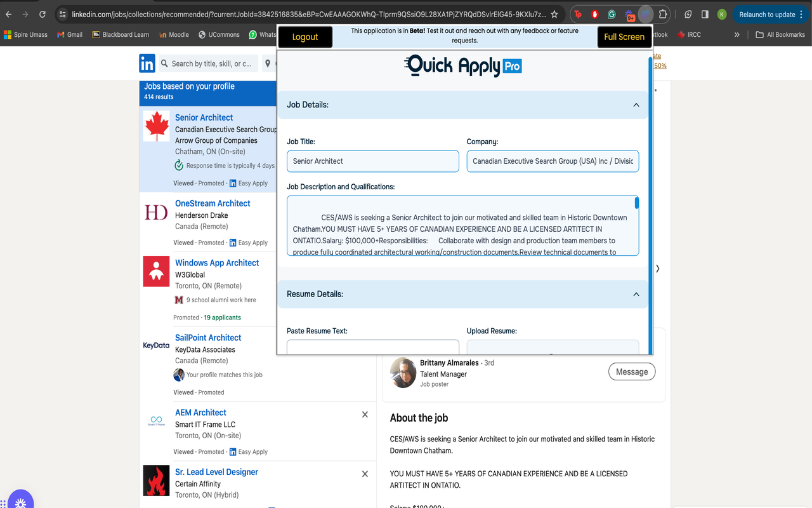Collapse the Resume Details section

click(x=636, y=294)
